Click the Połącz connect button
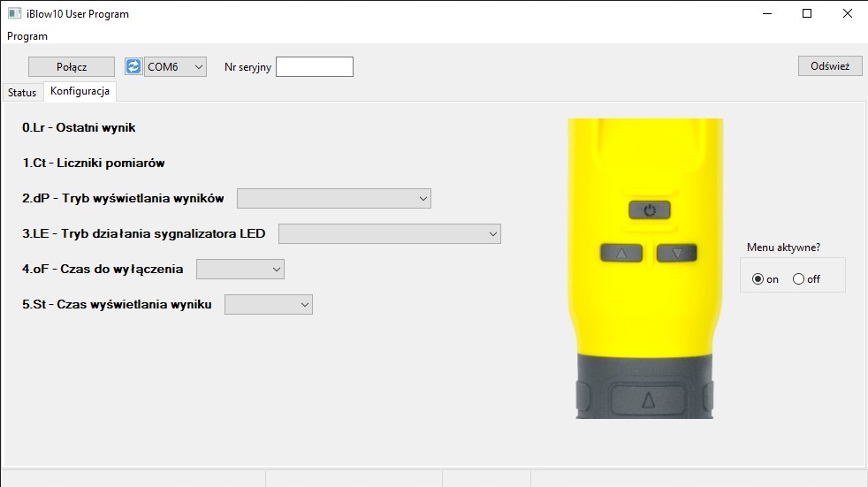The image size is (868, 487). (x=72, y=67)
